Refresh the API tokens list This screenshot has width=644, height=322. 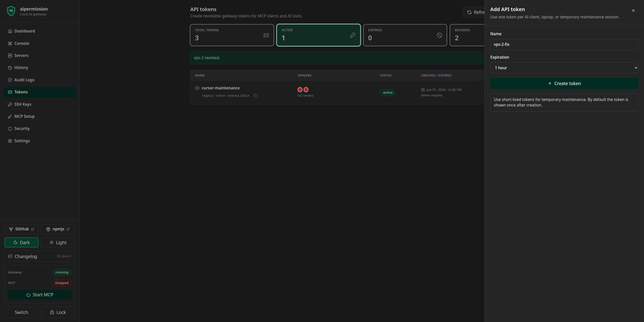[474, 12]
